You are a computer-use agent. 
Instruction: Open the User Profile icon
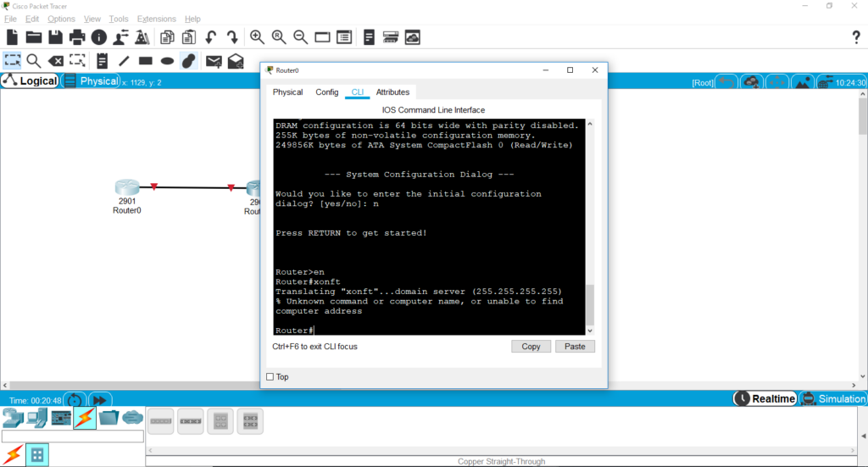120,37
